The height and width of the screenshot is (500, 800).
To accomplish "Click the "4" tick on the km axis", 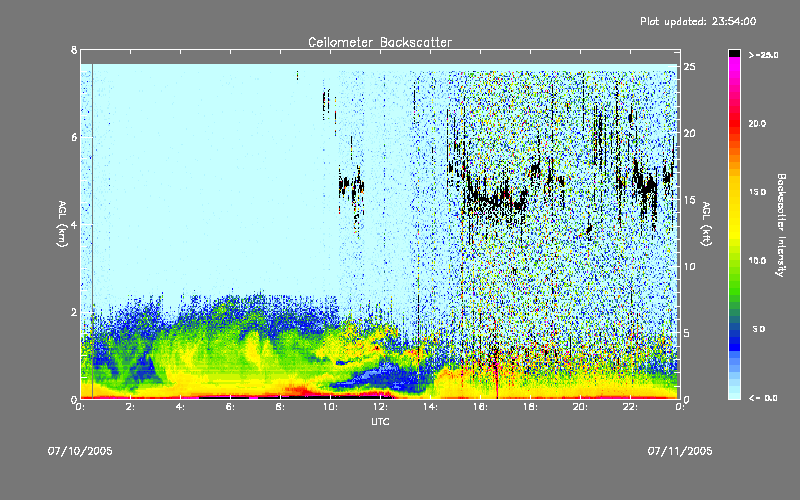I will [74, 224].
